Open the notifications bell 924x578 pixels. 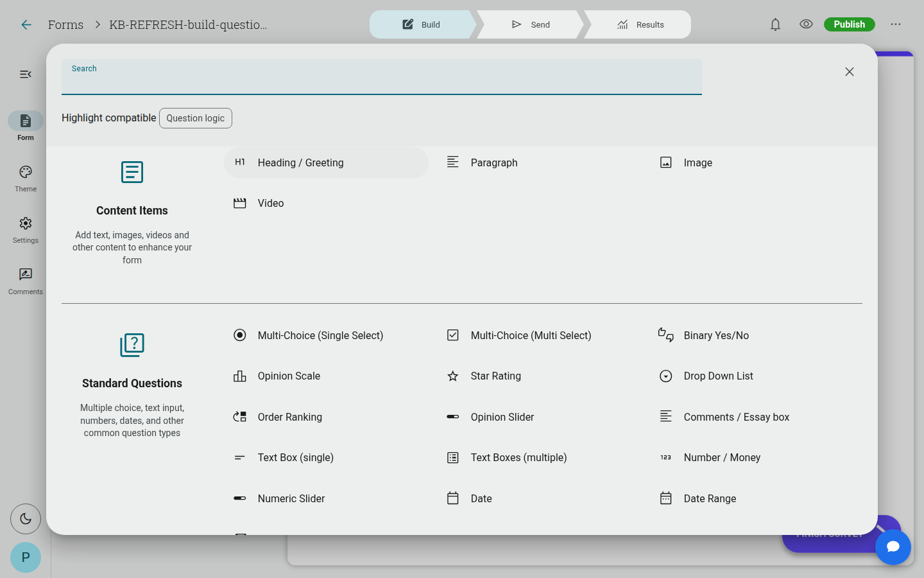pos(775,24)
